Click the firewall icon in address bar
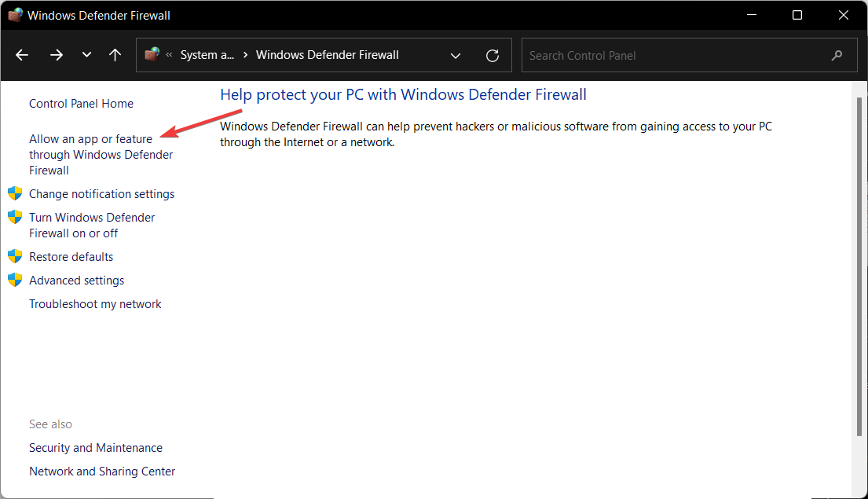 152,54
